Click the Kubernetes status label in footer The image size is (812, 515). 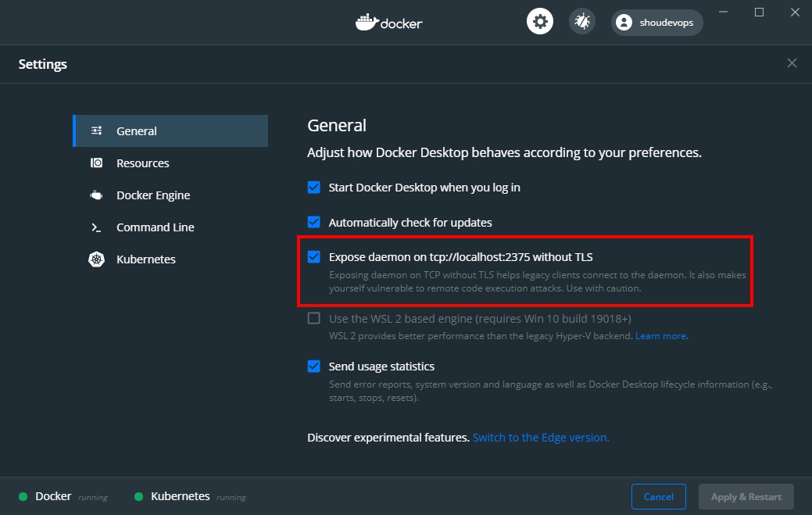(181, 496)
